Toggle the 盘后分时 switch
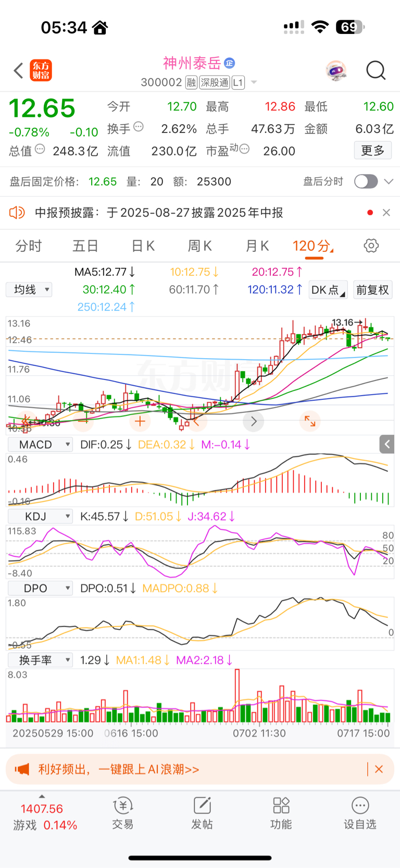Screen dimensions: 400x868 tap(366, 181)
